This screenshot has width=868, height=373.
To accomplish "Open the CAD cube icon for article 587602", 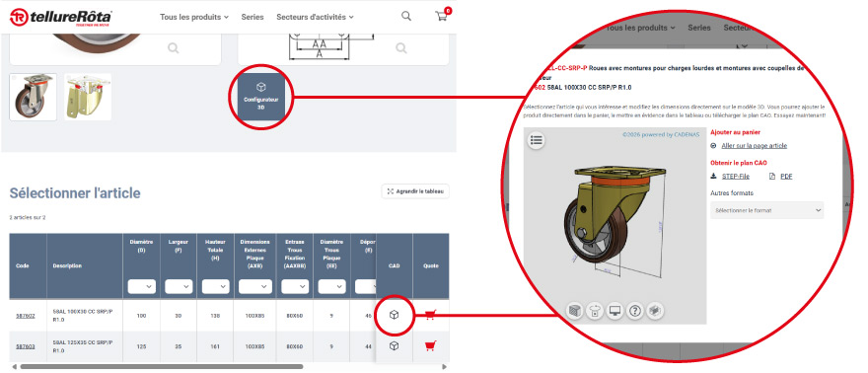I will coord(395,315).
